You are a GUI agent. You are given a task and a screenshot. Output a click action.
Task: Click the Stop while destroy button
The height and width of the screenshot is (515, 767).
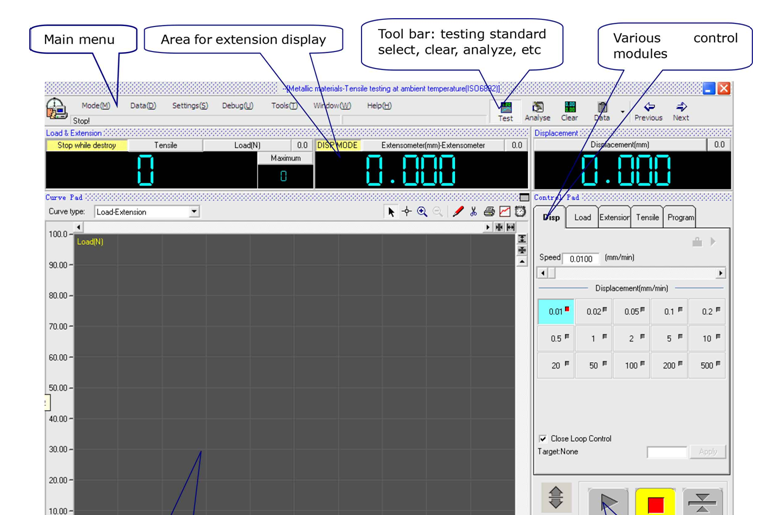click(x=86, y=145)
